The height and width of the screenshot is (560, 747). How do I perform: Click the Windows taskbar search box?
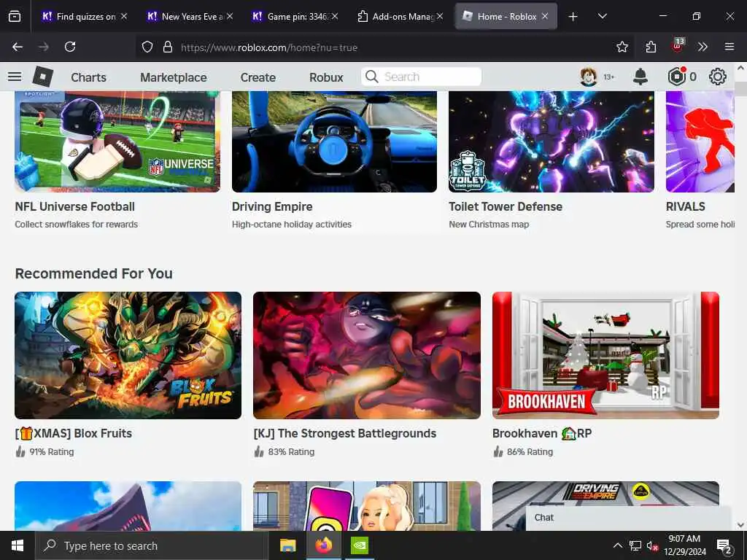152,545
